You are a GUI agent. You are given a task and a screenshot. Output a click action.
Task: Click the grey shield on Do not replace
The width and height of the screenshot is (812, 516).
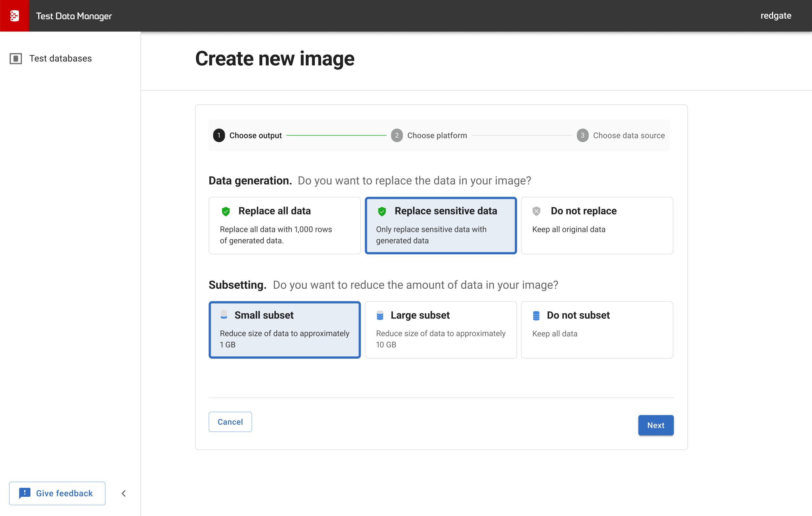tap(536, 211)
